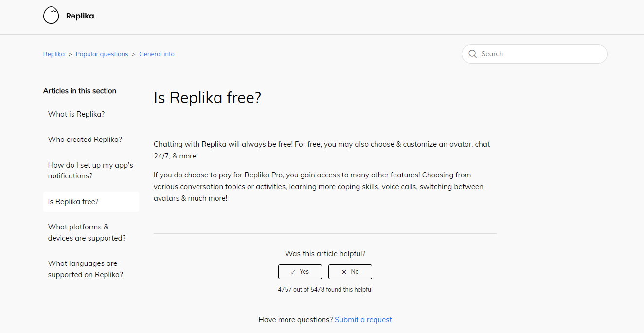Vote Yes, article was helpful

(x=300, y=272)
